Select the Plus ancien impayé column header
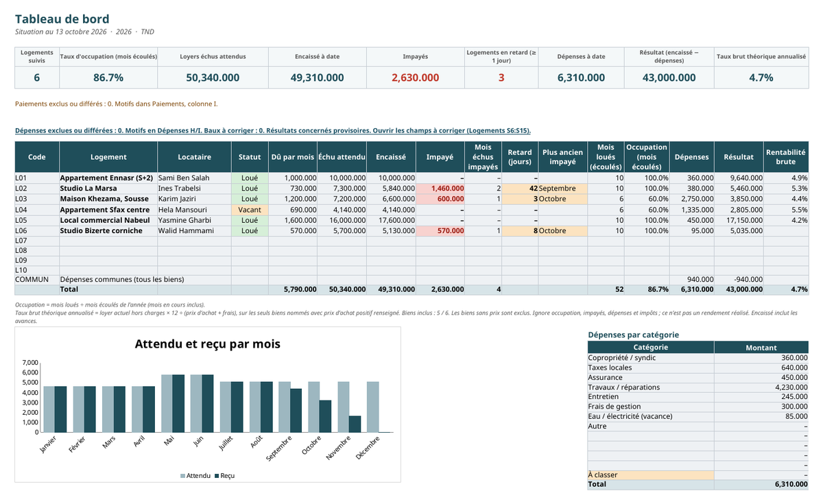 (562, 157)
